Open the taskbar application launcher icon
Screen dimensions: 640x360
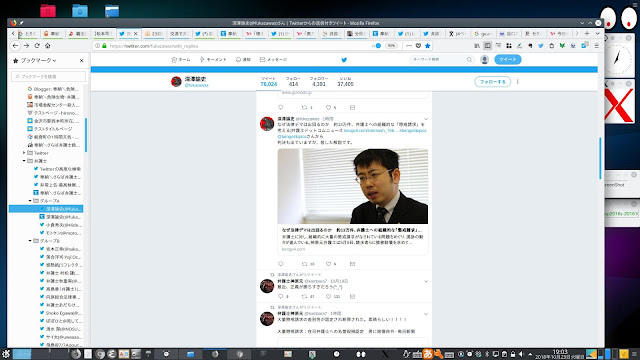[6, 354]
